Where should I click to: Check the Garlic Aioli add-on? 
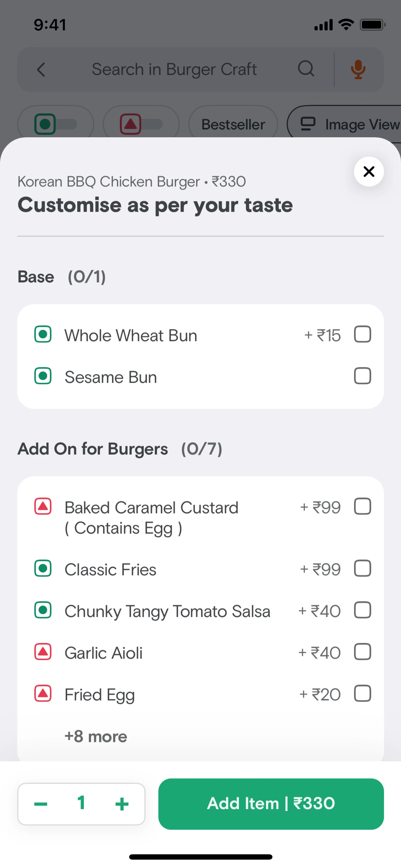362,652
